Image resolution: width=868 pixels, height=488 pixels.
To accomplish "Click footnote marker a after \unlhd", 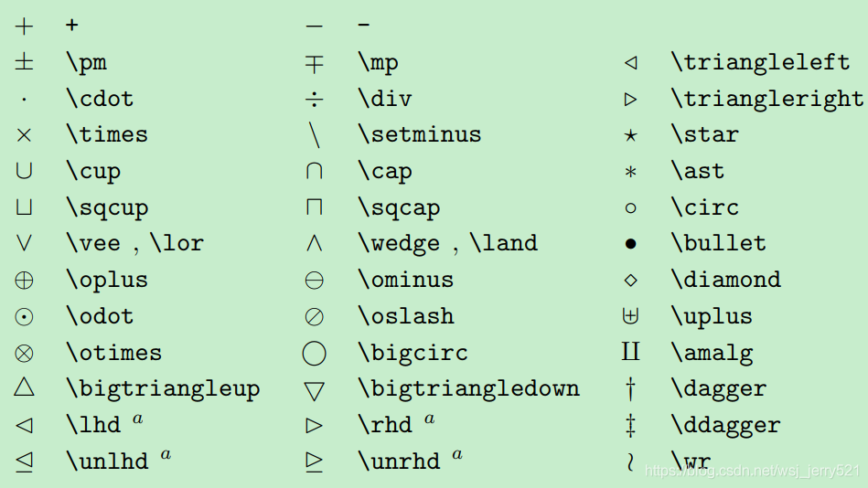I will (166, 455).
